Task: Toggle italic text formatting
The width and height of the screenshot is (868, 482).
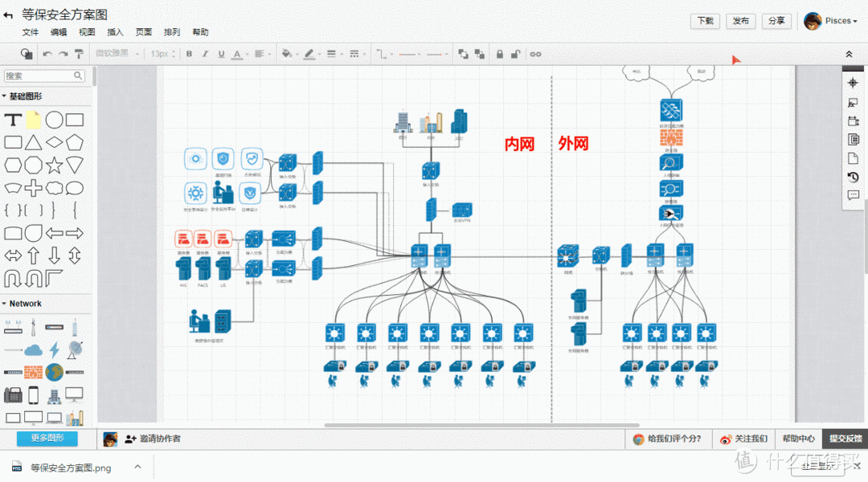Action: [x=205, y=54]
